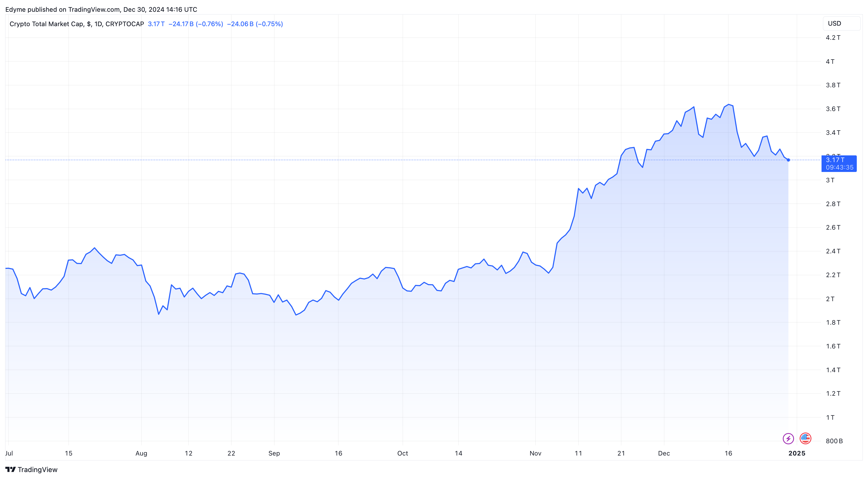Screen dimensions: 868x479
Task: Click the purple lightning bolt event icon
Action: click(788, 438)
